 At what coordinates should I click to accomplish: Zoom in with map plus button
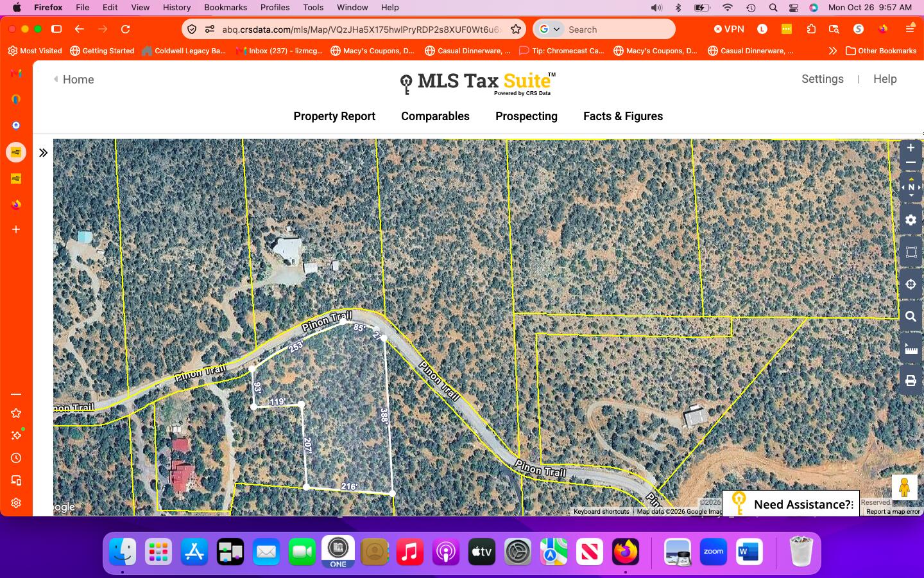(x=911, y=148)
